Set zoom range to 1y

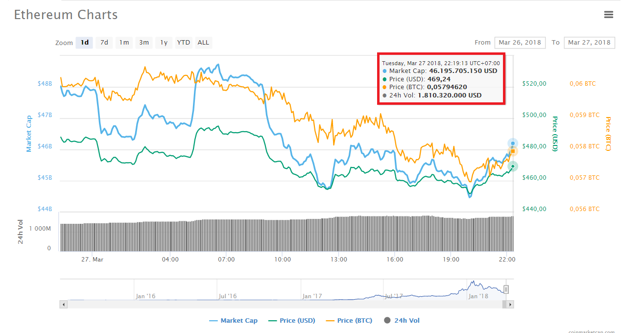pos(164,43)
